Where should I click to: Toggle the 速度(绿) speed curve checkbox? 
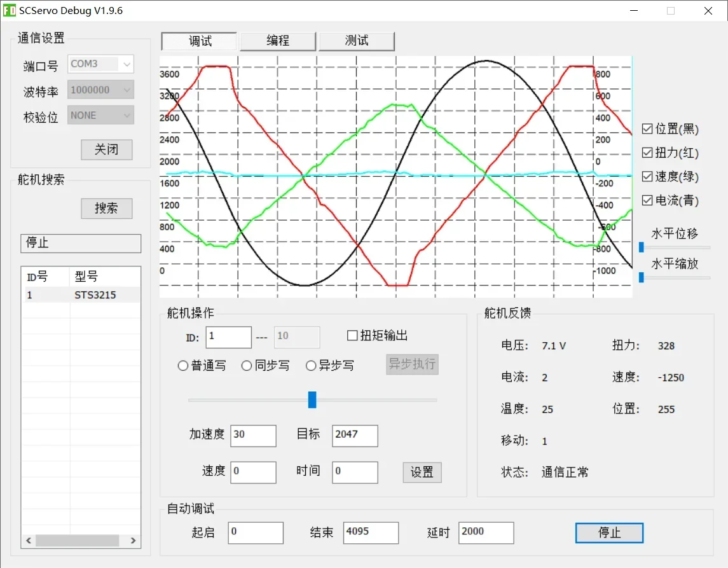647,176
